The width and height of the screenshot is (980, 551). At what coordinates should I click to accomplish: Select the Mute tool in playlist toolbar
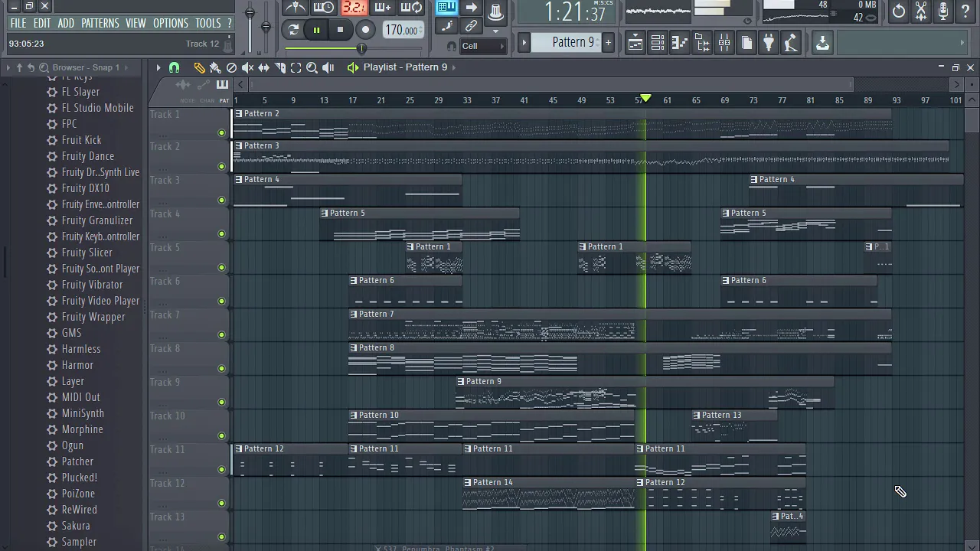pyautogui.click(x=247, y=67)
